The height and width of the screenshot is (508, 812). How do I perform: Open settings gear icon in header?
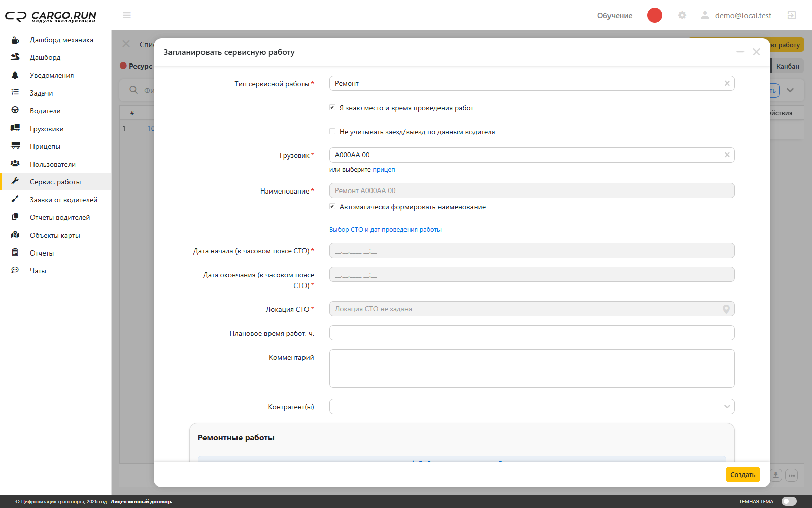[x=682, y=15]
